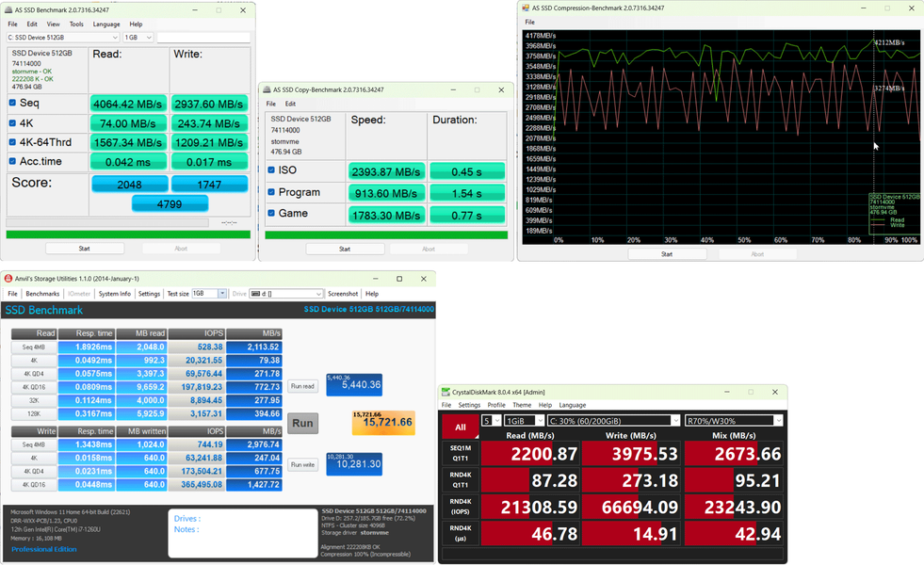Click the CrystalDiskMark title bar icon
The height and width of the screenshot is (565, 924).
tap(446, 392)
